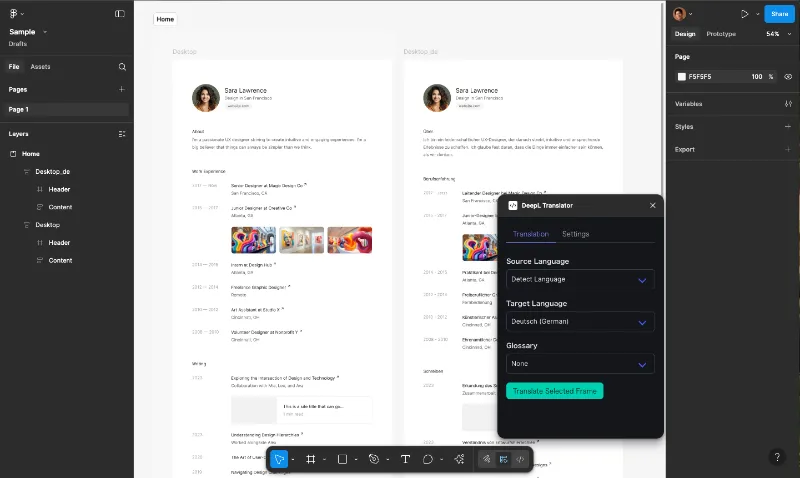Add a new page with plus icon
The image size is (800, 478).
tap(121, 89)
